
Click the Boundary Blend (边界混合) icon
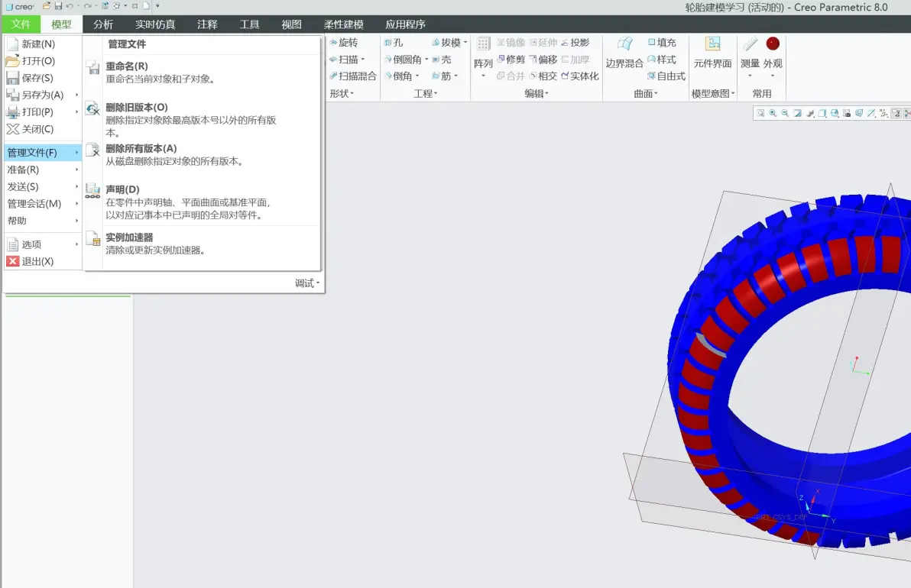click(x=624, y=44)
